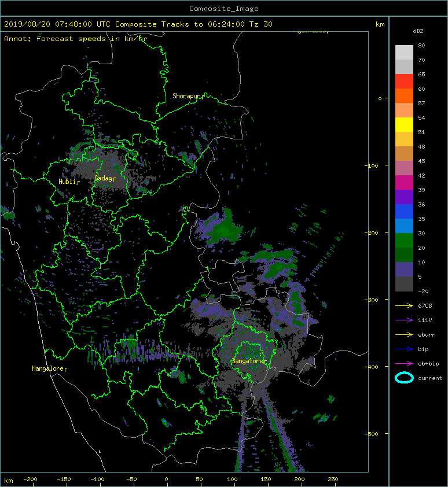The height and width of the screenshot is (487, 448).
Task: Click the 0 mark on vertical axis
Action: 380,98
